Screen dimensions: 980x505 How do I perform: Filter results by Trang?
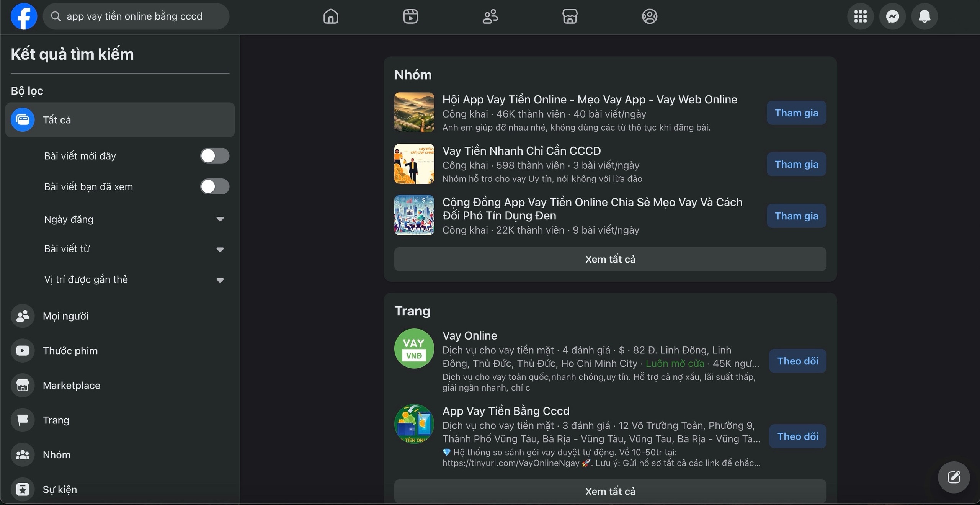click(x=120, y=420)
